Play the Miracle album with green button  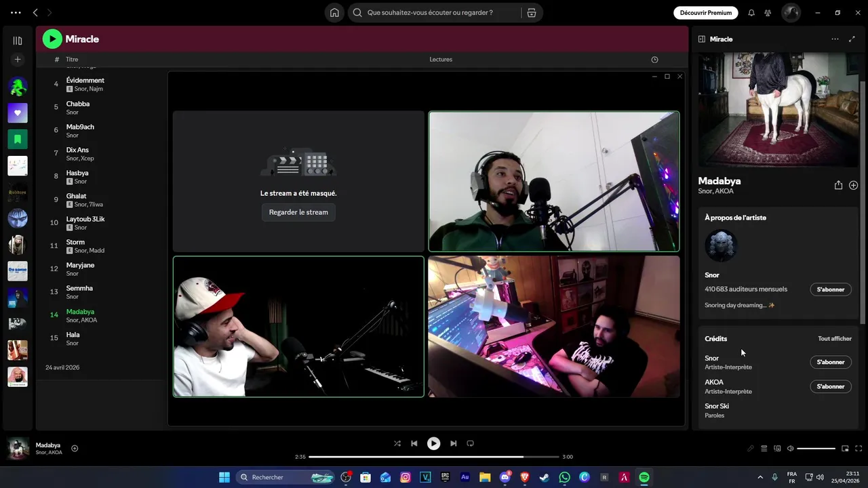tap(52, 39)
